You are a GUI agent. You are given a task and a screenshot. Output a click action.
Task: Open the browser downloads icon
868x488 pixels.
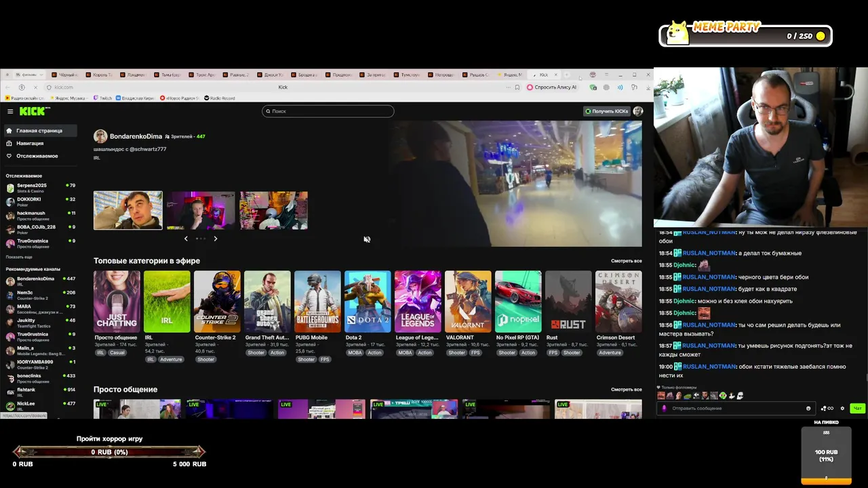[x=648, y=87]
